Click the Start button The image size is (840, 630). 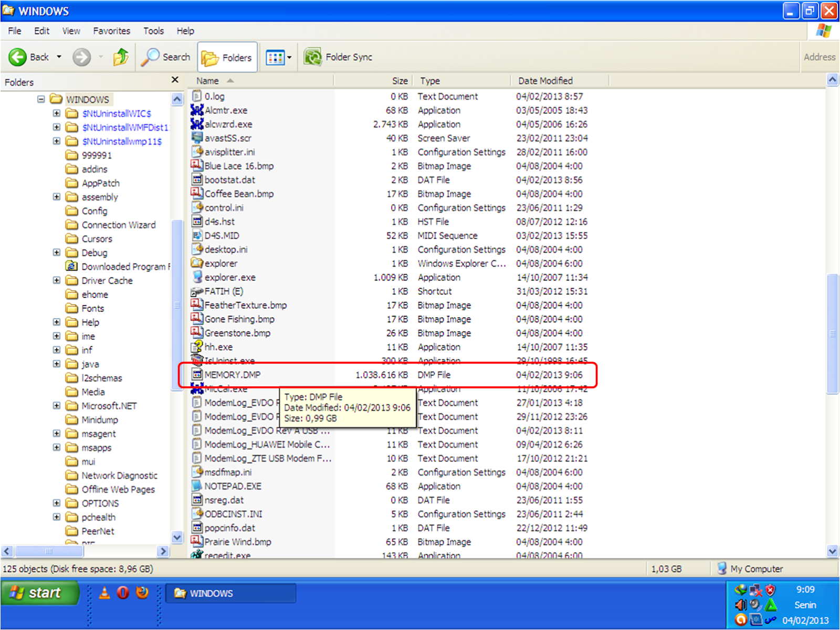click(40, 593)
